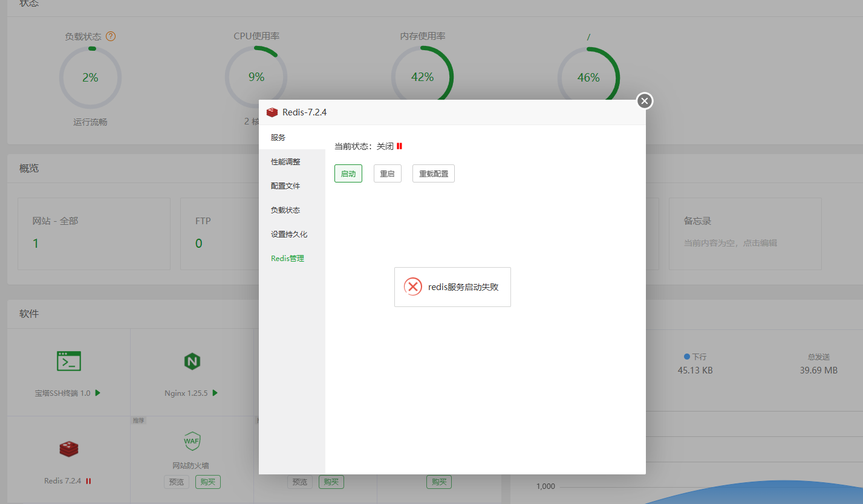Go to 设置持久化 tab
Screen dimensions: 863x504
(x=292, y=234)
